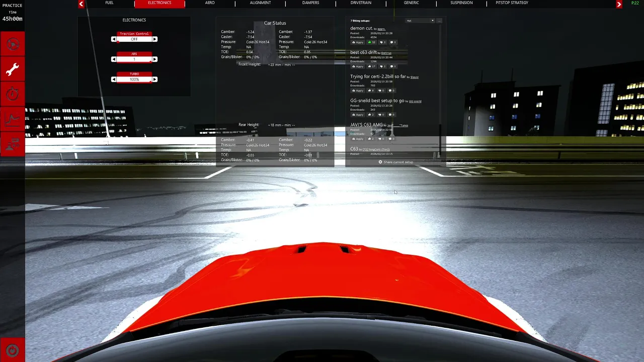Screen dimensions: 644x362
Task: Like the best c63 drift setup
Action: [x=371, y=66]
